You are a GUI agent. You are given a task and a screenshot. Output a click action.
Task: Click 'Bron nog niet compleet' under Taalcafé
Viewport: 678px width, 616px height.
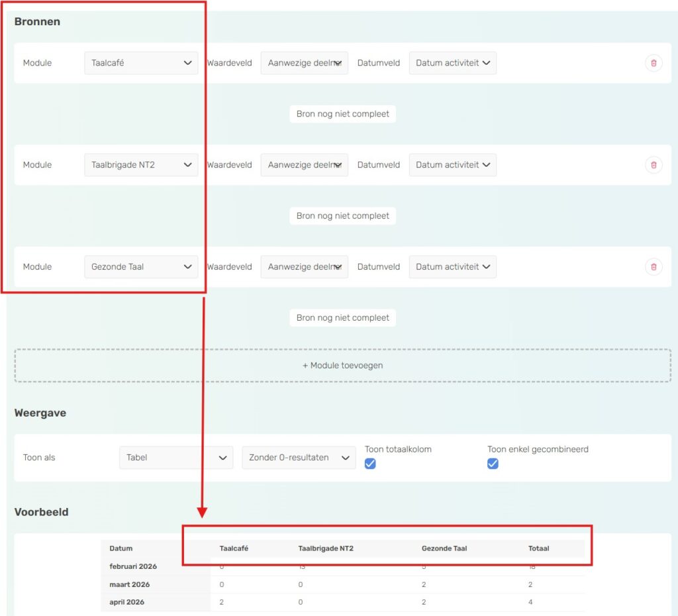click(x=342, y=114)
